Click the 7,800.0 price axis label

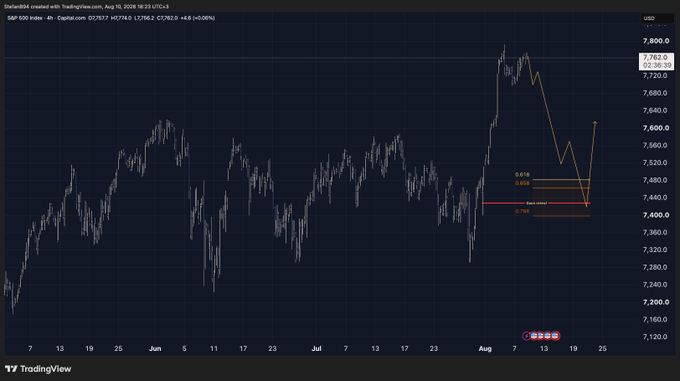[656, 41]
